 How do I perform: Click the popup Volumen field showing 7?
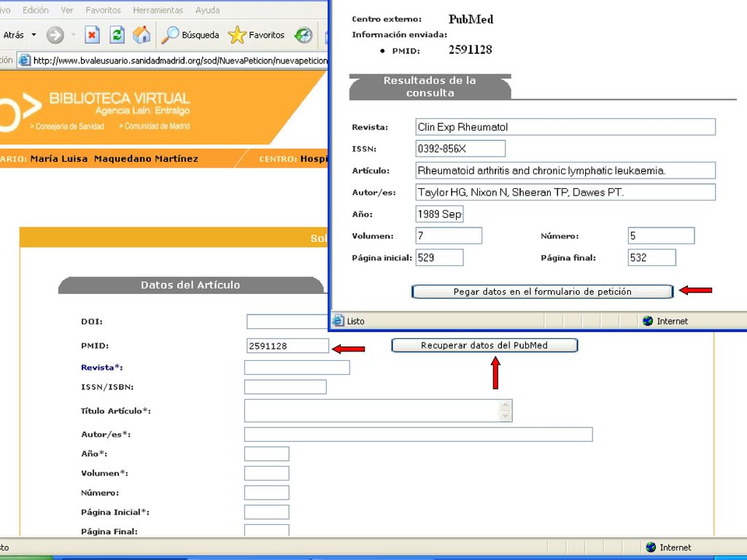coord(449,236)
